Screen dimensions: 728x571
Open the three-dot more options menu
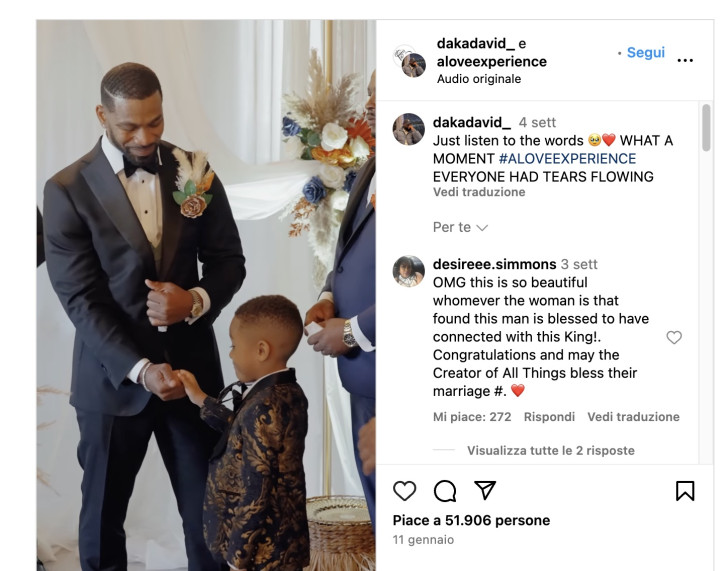(685, 60)
